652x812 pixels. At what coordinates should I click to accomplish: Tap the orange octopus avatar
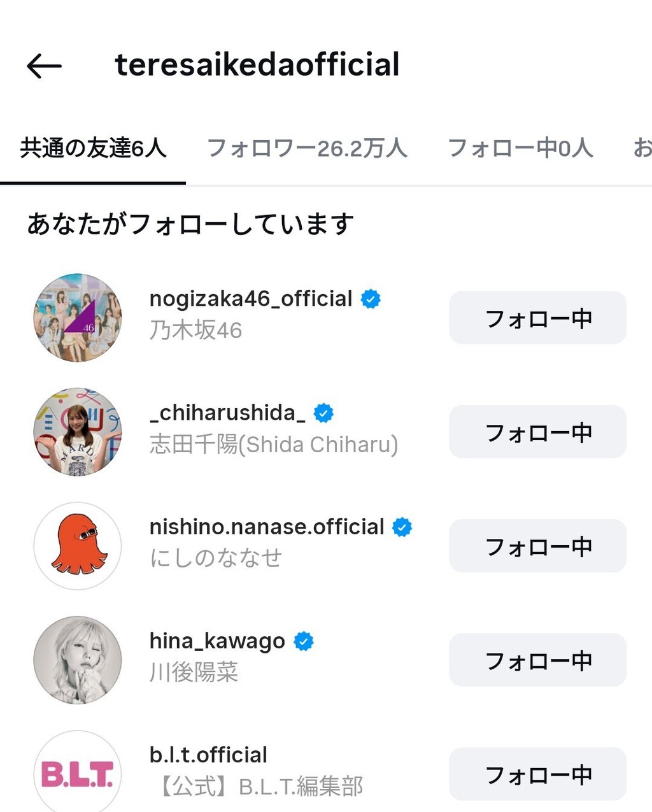point(78,545)
